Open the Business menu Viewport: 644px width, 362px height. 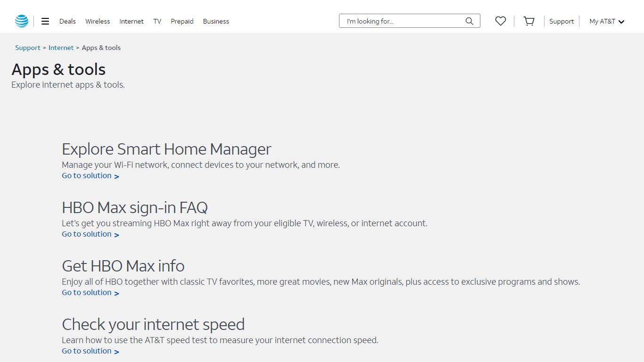[x=216, y=21]
